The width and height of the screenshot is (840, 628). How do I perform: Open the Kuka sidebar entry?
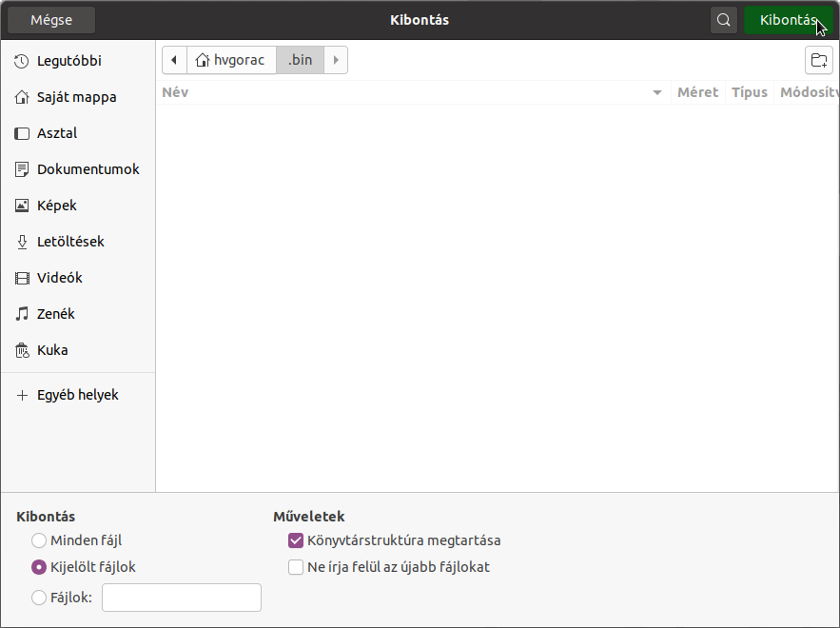pyautogui.click(x=78, y=350)
